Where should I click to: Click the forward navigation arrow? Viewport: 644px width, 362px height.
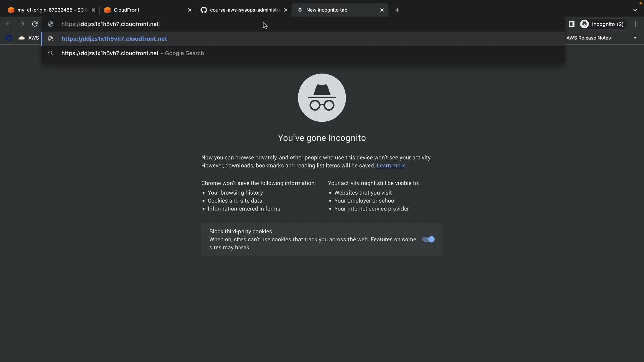[x=21, y=24]
